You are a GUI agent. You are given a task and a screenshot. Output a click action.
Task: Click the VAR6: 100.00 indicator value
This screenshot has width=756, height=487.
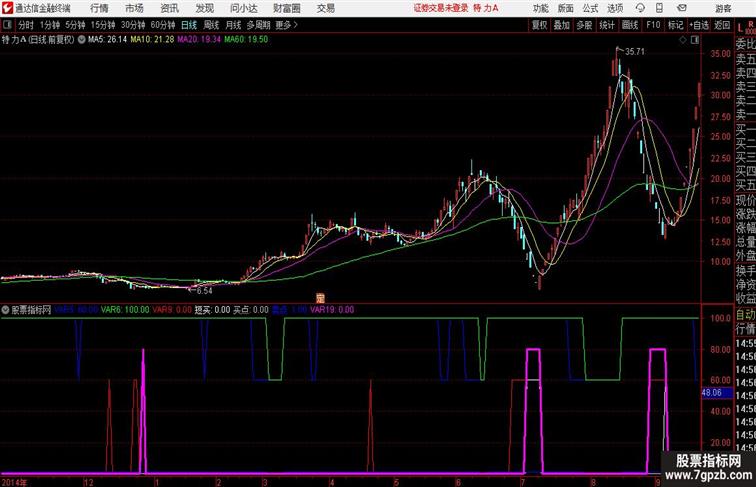pyautogui.click(x=125, y=310)
